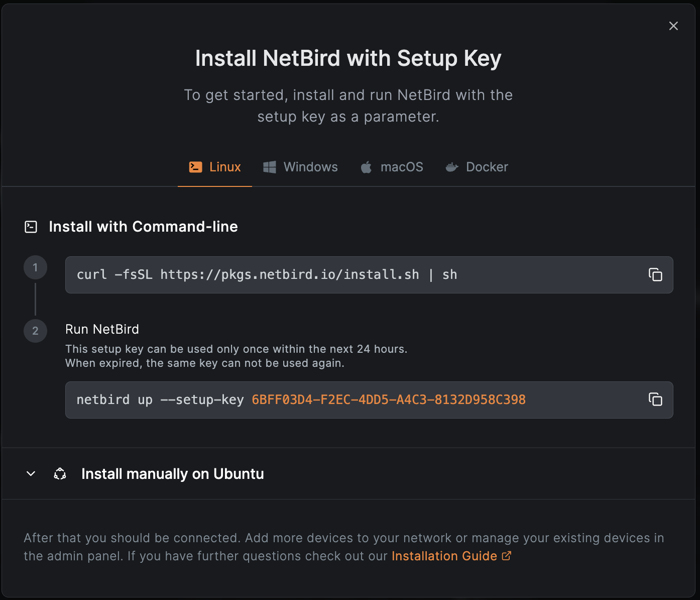Viewport: 700px width, 600px height.
Task: Select the orange setup key text
Action: click(x=388, y=399)
